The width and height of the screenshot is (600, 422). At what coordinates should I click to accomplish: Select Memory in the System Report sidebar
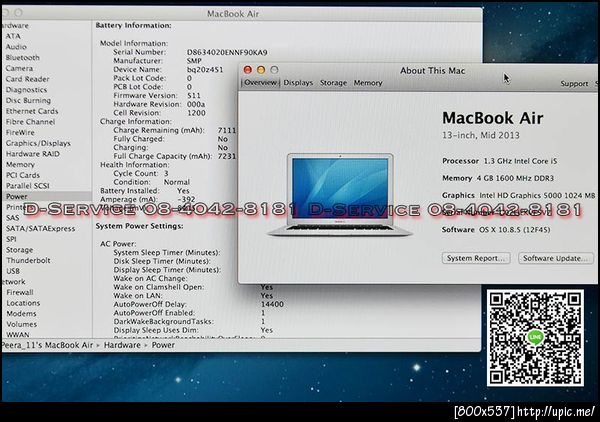tap(20, 165)
